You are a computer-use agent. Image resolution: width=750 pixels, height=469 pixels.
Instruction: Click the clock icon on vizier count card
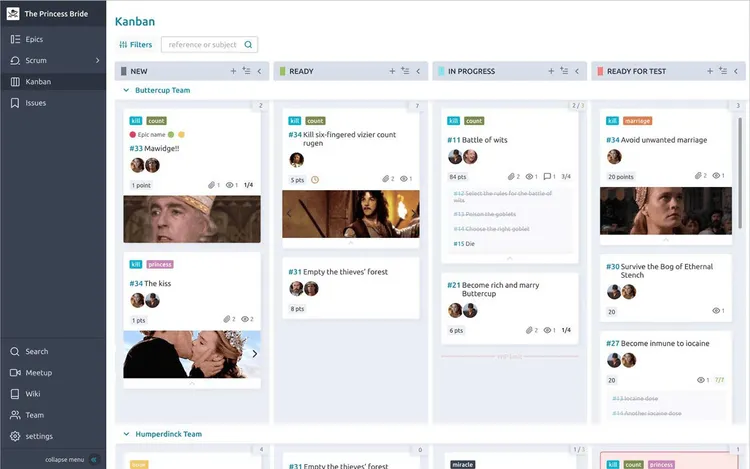coord(315,180)
